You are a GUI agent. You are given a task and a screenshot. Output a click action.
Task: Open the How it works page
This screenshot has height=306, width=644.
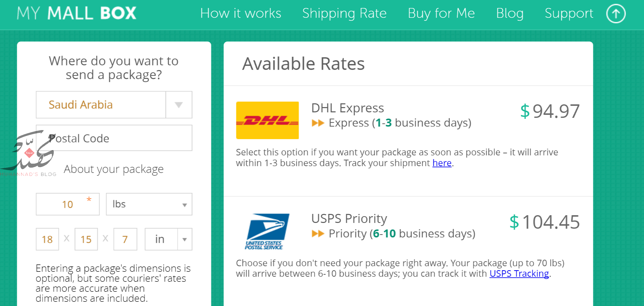pos(240,13)
